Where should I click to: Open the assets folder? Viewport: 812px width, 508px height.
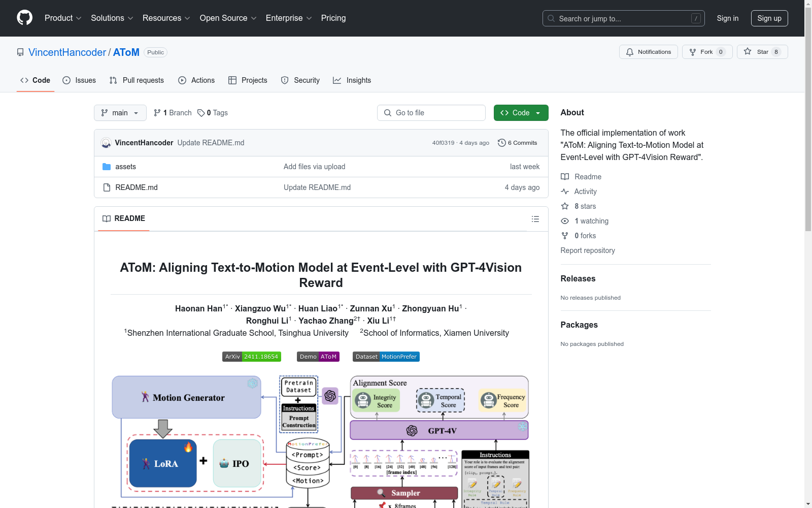(x=125, y=167)
